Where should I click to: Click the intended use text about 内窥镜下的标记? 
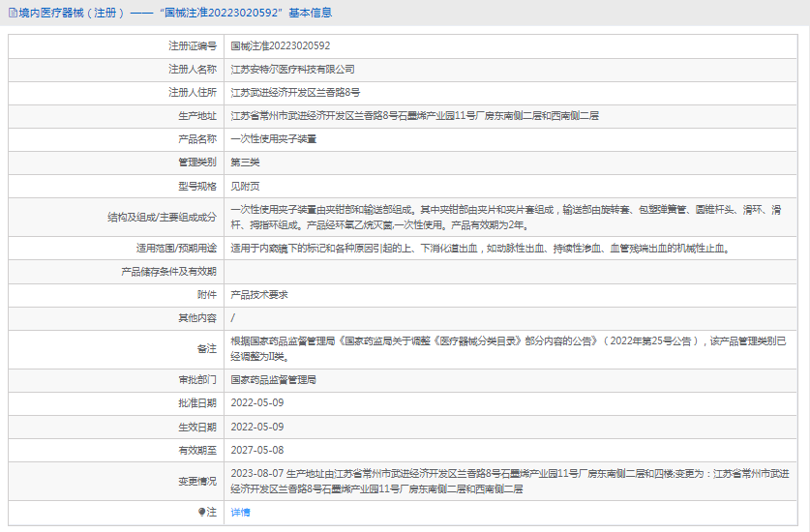[x=481, y=248]
